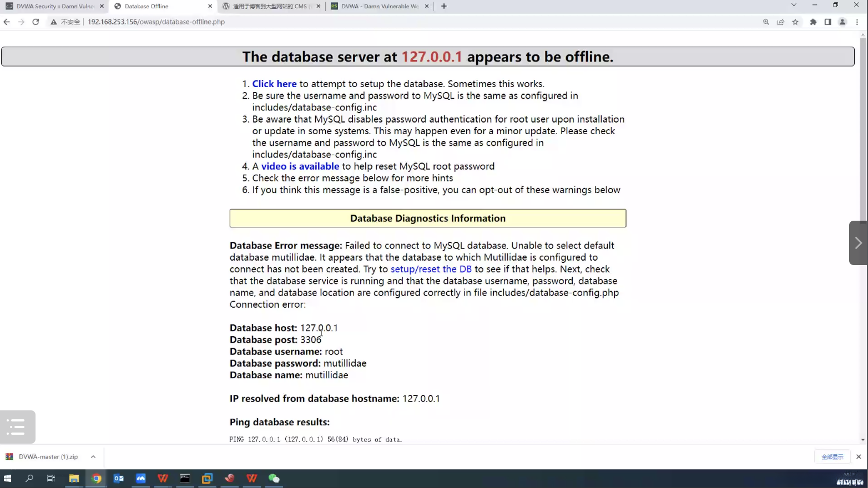Screen dimensions: 868x488
Task: Open WeChat from the taskbar
Action: [x=274, y=478]
